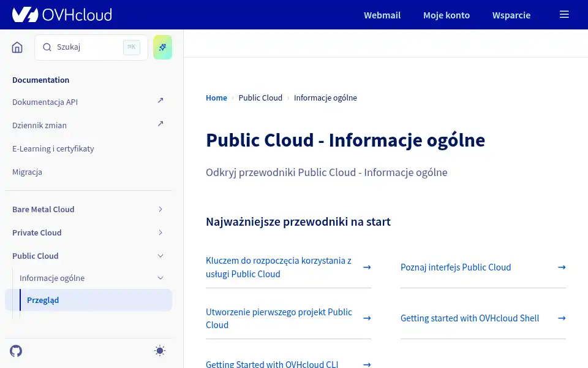Open the GitHub icon link
588x368 pixels.
coord(16,351)
